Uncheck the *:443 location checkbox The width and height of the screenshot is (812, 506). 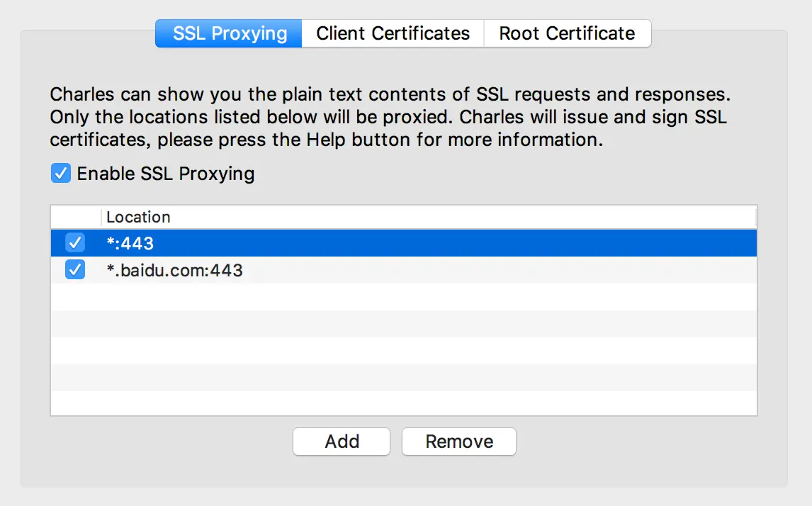(x=75, y=242)
